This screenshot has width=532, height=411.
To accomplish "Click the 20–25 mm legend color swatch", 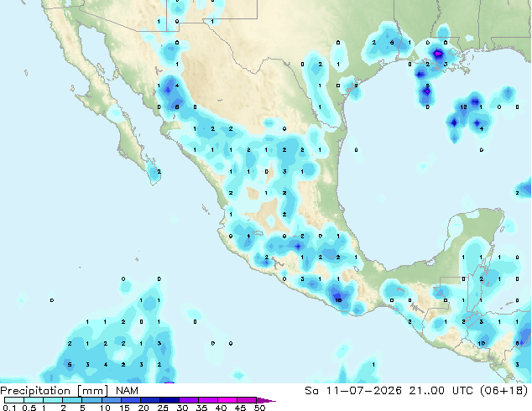I will click(150, 400).
